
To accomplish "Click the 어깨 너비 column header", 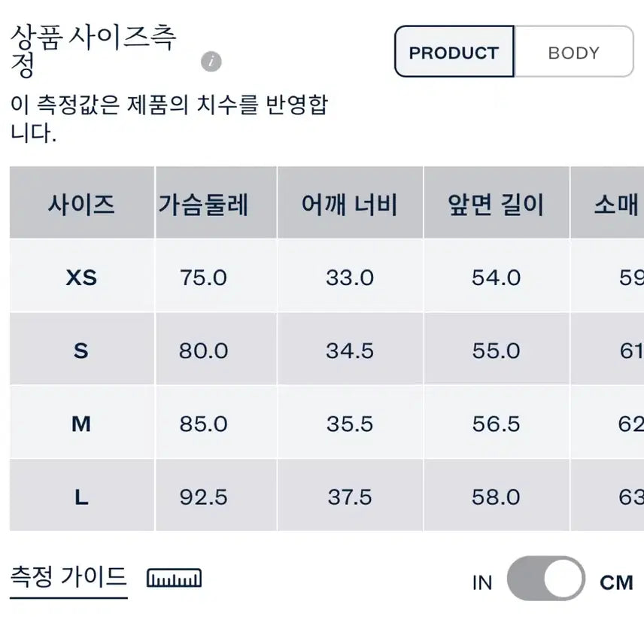I will coord(350,205).
